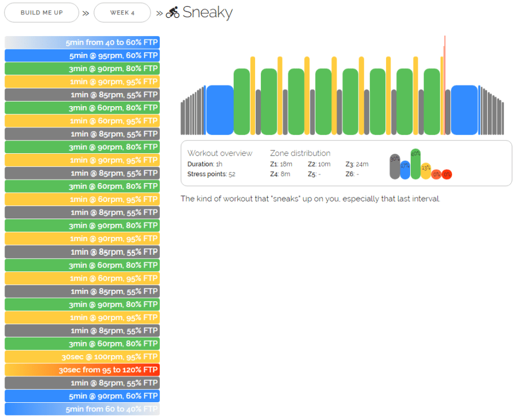
Task: Pick the 5min @ 95rpm, 60% FTP step
Action: tap(82, 56)
